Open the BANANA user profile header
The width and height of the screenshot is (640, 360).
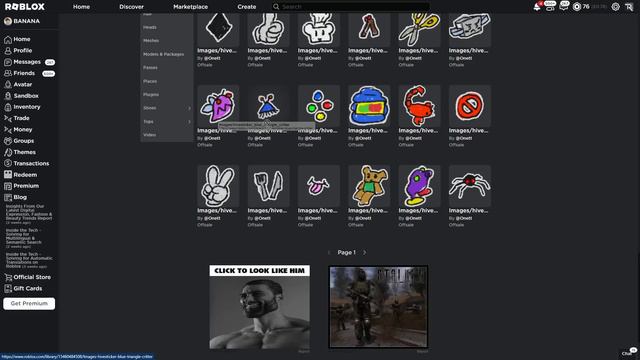coord(22,21)
